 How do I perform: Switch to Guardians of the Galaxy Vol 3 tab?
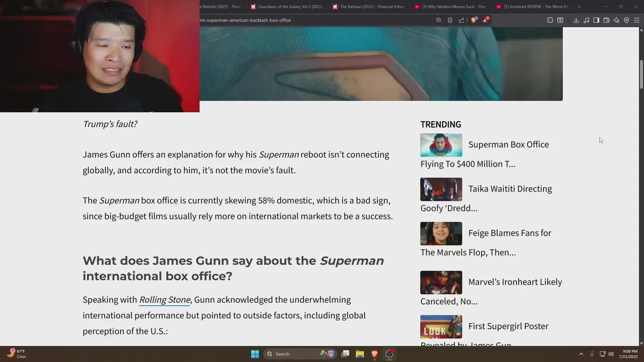pyautogui.click(x=287, y=7)
